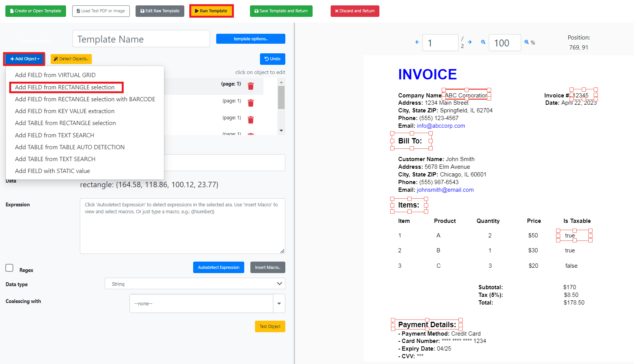Choose Add TABLE from TABLE AUTO DETECTION
The height and width of the screenshot is (364, 634).
[70, 147]
